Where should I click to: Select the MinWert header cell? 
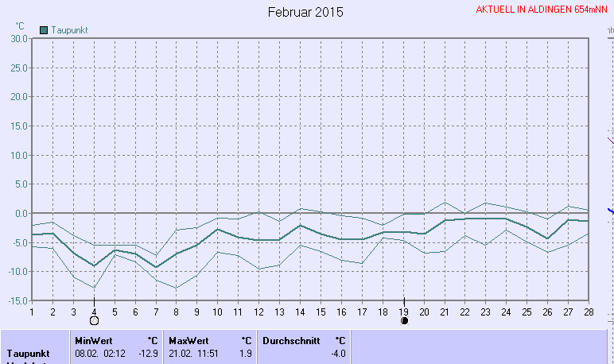click(x=92, y=340)
